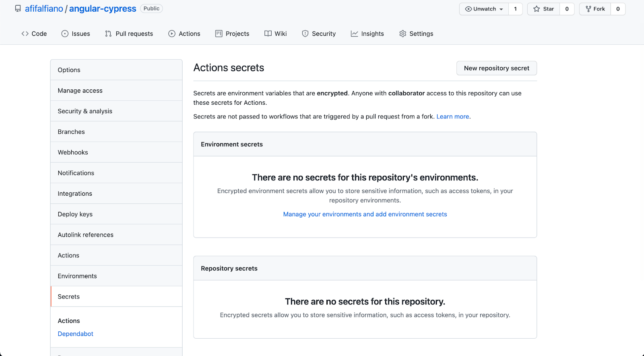Select the Projects tab

pos(232,34)
